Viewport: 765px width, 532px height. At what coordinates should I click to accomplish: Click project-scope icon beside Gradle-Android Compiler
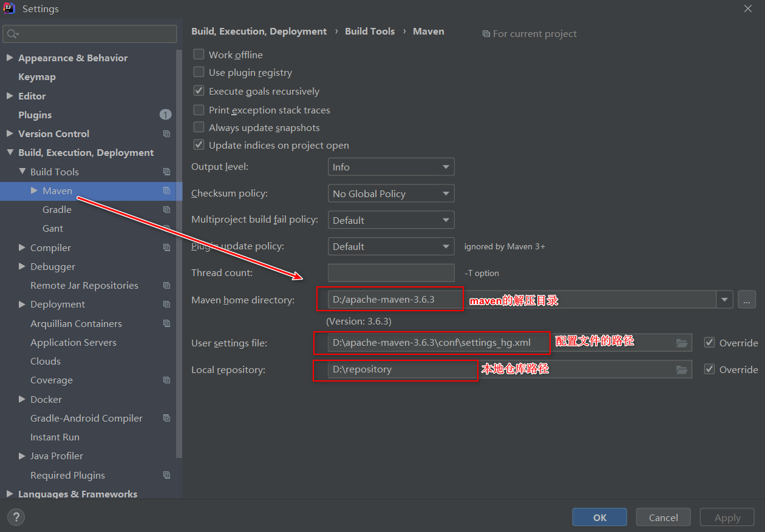point(166,418)
